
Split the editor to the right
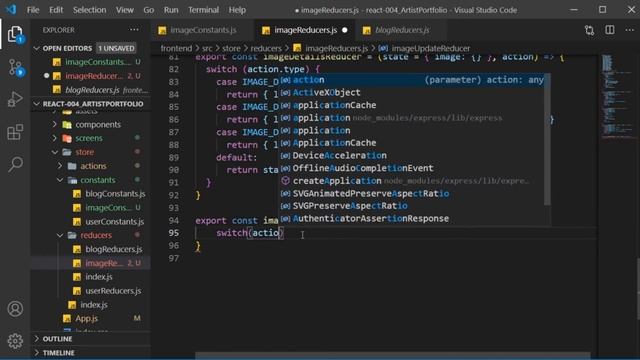pos(610,30)
